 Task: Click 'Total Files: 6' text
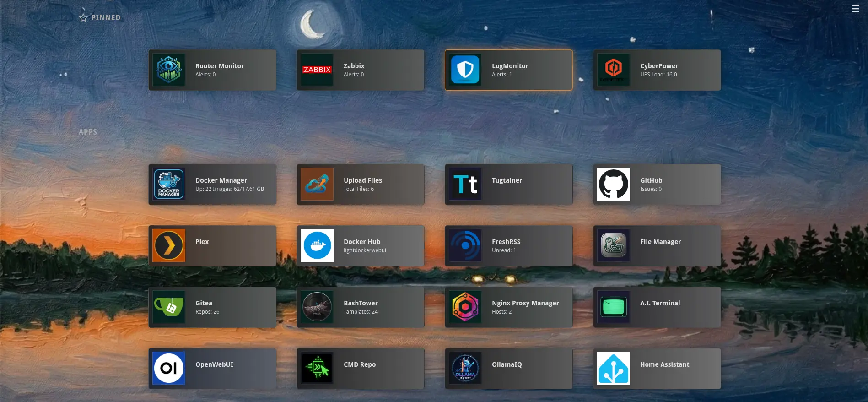[359, 189]
